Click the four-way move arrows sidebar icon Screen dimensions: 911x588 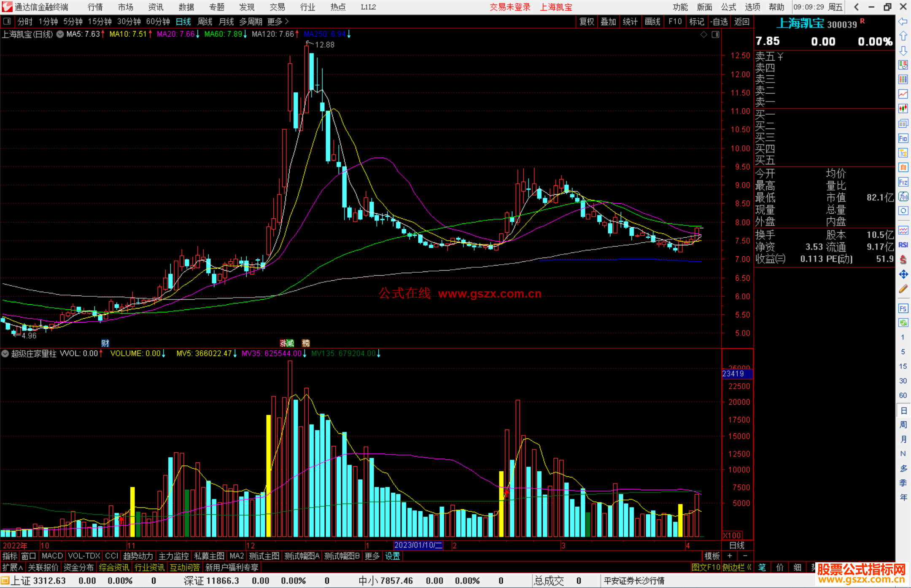[x=903, y=274]
